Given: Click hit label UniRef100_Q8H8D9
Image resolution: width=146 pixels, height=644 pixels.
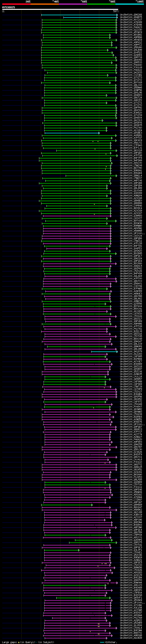Looking at the screenshot, I should [x=131, y=505].
